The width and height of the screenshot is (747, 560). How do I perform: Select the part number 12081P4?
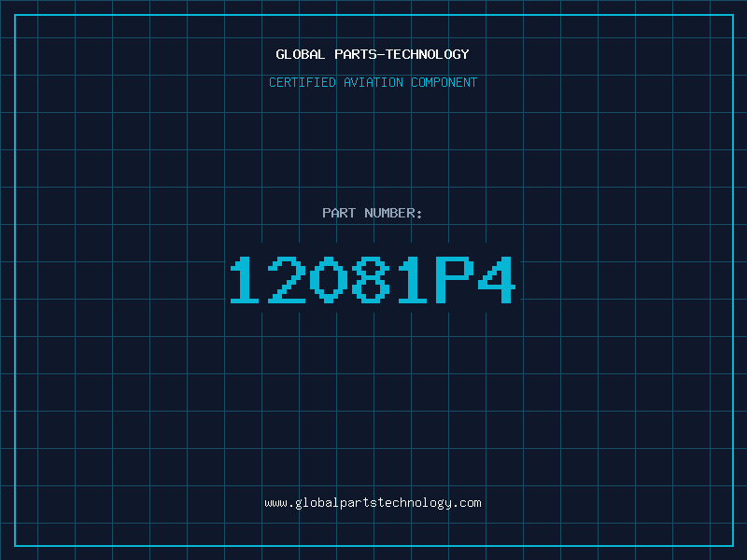pyautogui.click(x=373, y=279)
